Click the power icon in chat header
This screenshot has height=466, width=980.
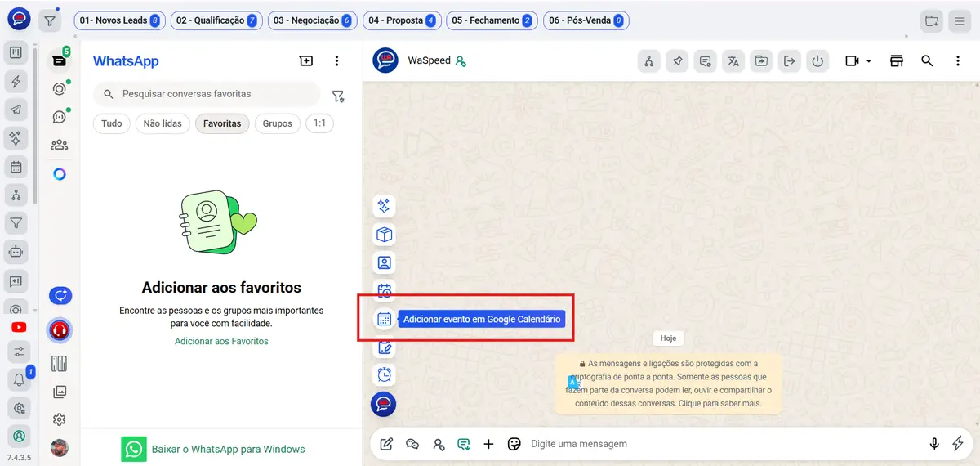coord(817,60)
